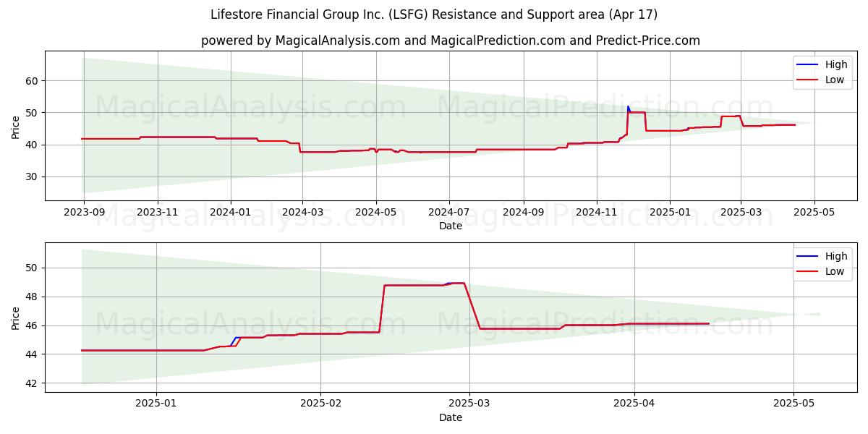
Task: Click the '2025-04' tick label on bottom chart
Action: click(x=634, y=405)
